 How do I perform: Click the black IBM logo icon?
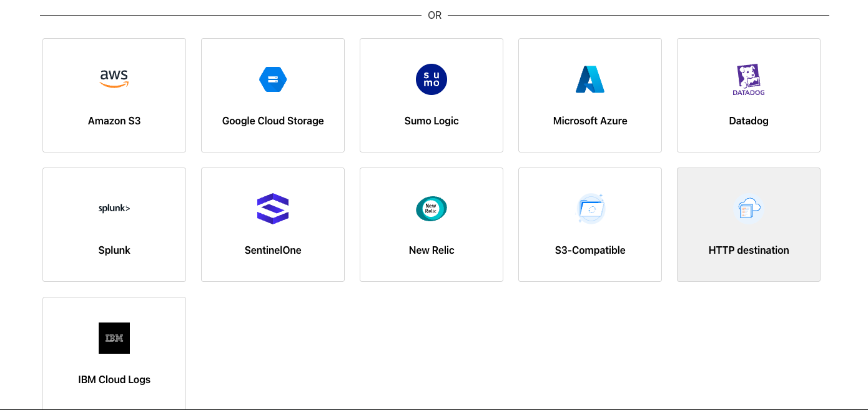[x=114, y=338]
